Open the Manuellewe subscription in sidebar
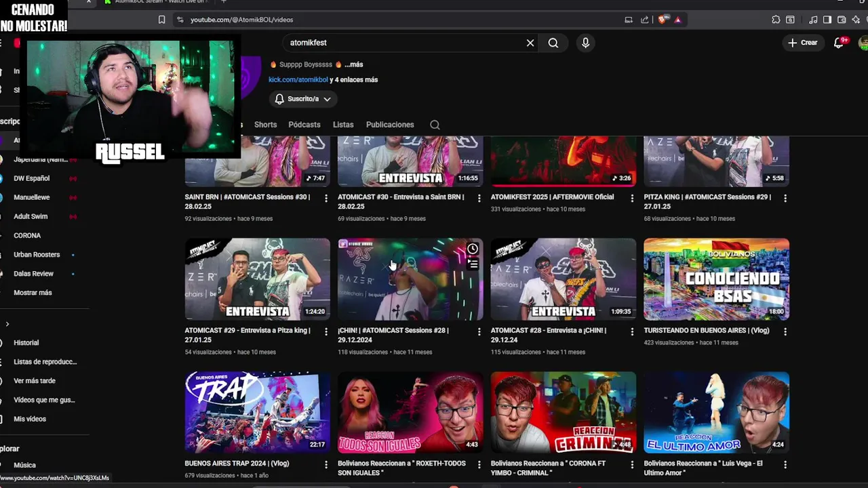The image size is (868, 488). [x=32, y=197]
